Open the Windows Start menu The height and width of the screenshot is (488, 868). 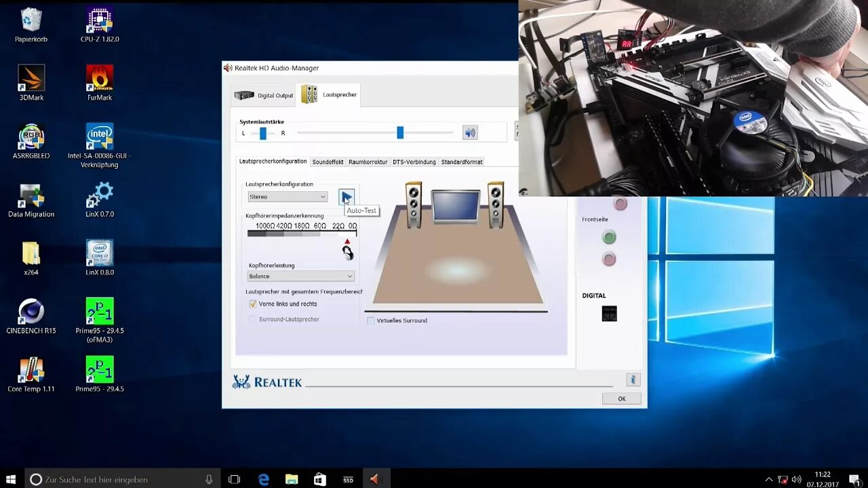click(x=11, y=479)
